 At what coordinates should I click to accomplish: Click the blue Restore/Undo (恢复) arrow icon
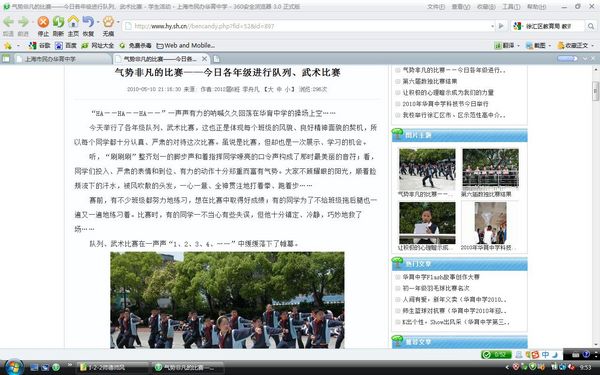tap(88, 22)
